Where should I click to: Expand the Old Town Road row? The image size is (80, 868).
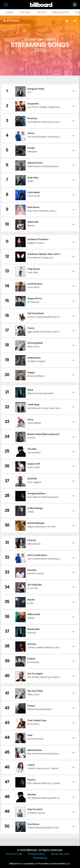click(74, 315)
